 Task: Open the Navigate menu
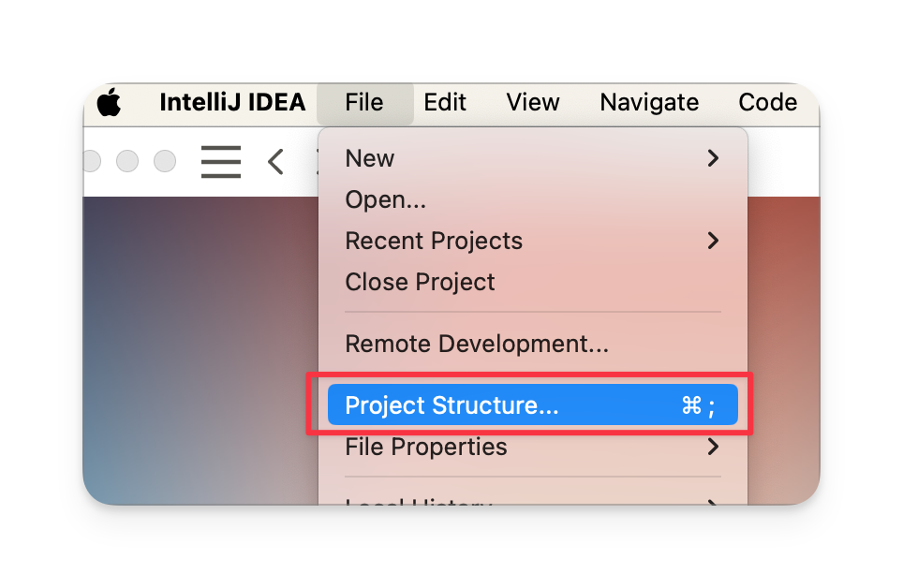[649, 102]
